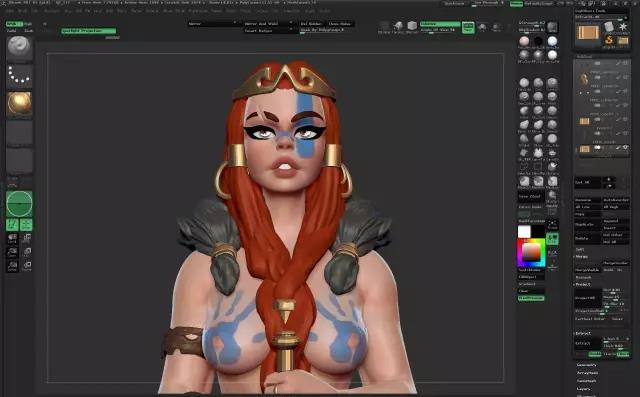This screenshot has height=397, width=640.
Task: Expand the NanoMesh subpalette
Action: pyautogui.click(x=587, y=381)
